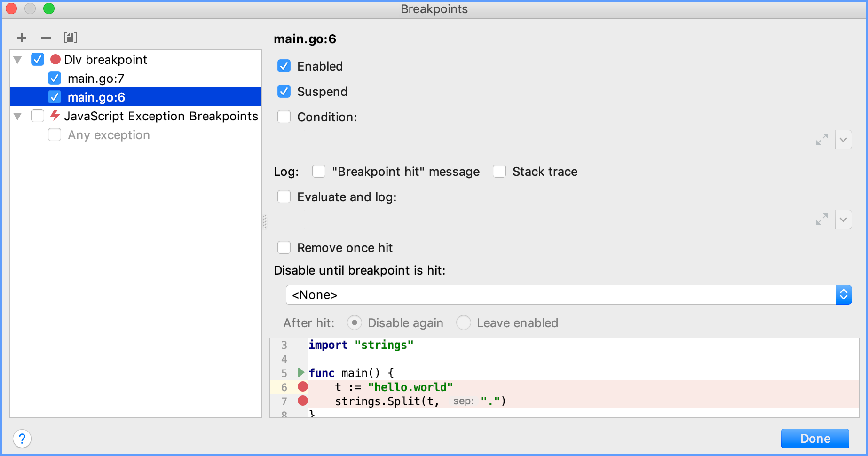The image size is (868, 456).
Task: Expand the Condition field editor
Action: pos(822,140)
